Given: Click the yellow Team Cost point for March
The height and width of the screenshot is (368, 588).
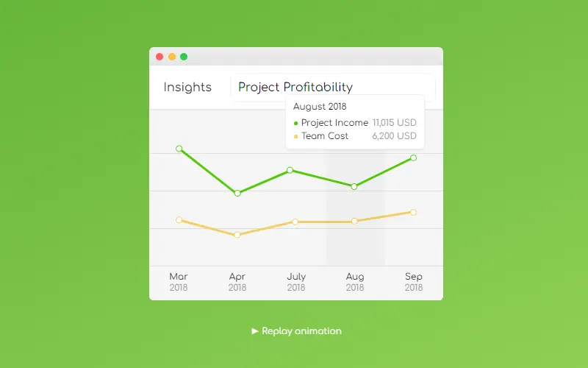Looking at the screenshot, I should [x=179, y=219].
